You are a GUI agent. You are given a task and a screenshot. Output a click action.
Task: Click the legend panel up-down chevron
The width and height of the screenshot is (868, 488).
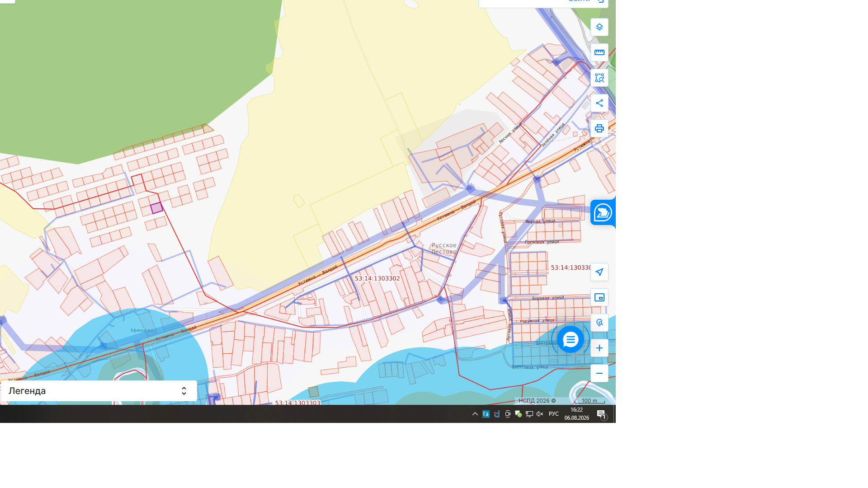(184, 391)
